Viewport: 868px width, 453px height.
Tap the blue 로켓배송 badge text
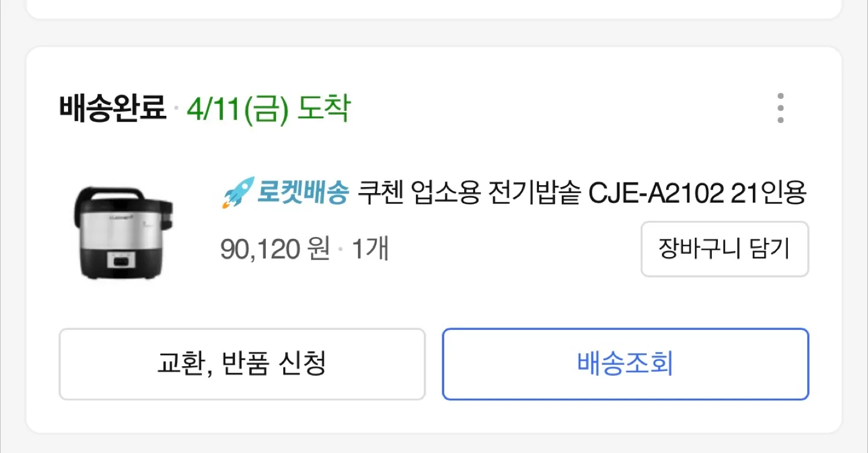coord(303,194)
